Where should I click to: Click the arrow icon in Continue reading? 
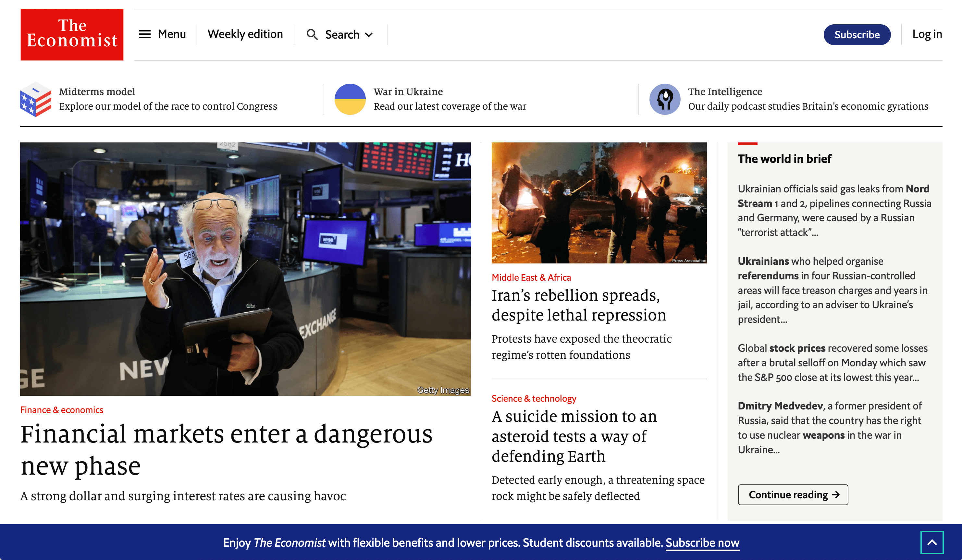(836, 495)
